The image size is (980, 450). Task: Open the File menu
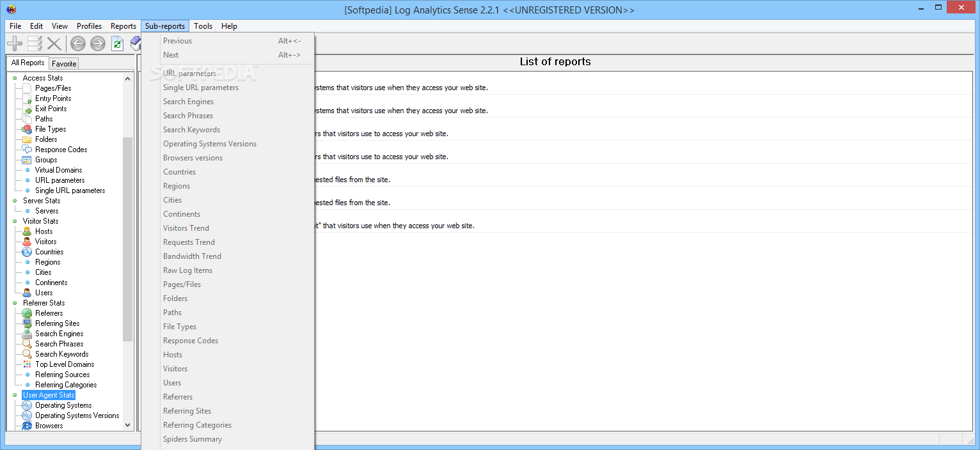[x=15, y=26]
